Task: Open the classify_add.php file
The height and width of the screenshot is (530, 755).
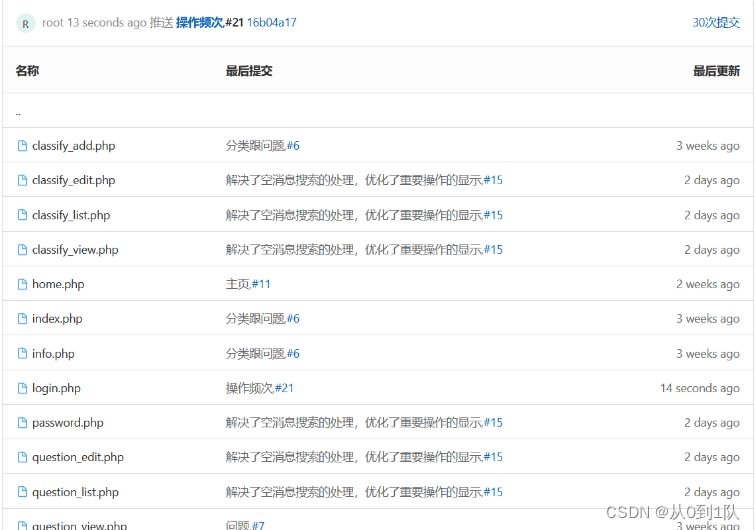Action: pyautogui.click(x=74, y=146)
